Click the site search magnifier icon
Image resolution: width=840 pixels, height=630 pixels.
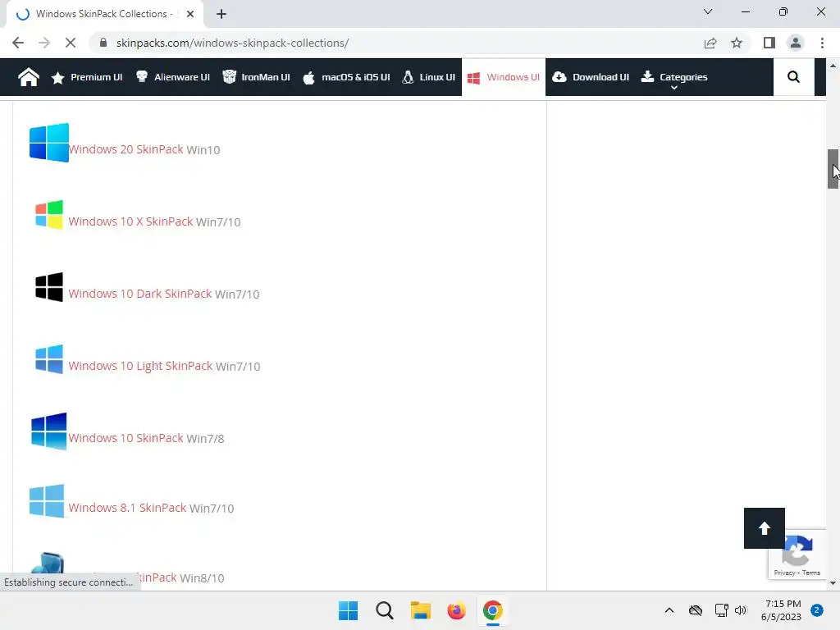[x=793, y=77]
